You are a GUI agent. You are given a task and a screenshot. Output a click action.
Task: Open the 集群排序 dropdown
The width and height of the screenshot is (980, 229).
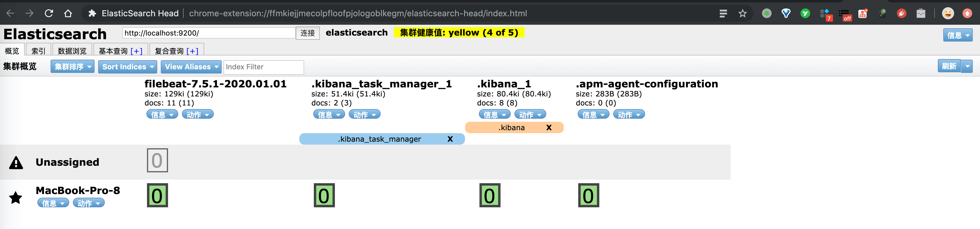click(72, 67)
